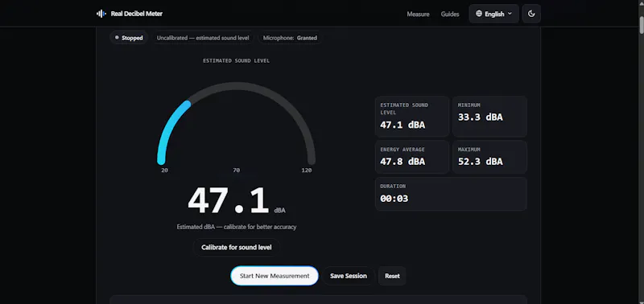The height and width of the screenshot is (304, 644).
Task: Click the gauge label 20
Action: pos(164,170)
